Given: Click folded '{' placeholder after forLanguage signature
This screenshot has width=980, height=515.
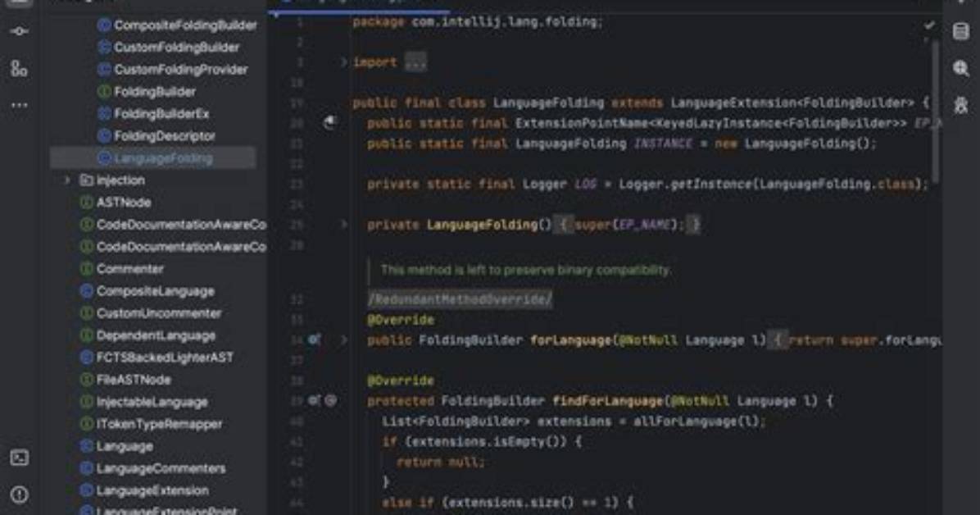Looking at the screenshot, I should click(x=778, y=340).
